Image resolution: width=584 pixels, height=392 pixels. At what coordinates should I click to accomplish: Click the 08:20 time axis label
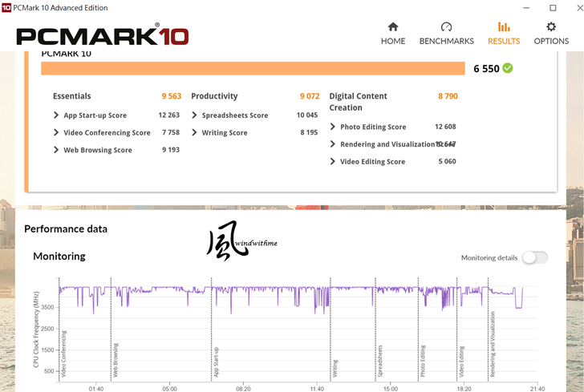pyautogui.click(x=243, y=389)
